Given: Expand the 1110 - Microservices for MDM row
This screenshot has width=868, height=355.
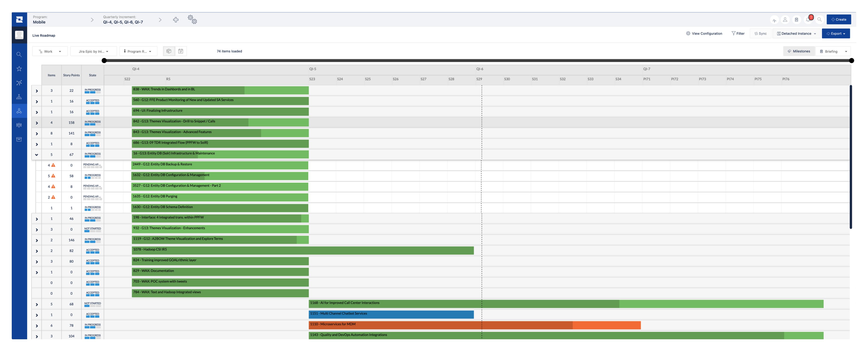Looking at the screenshot, I should [36, 326].
